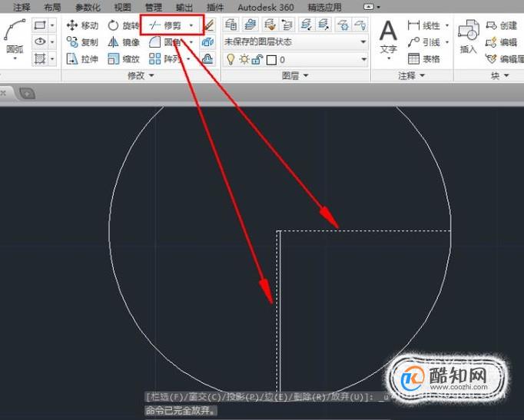
Task: Open the Array (阵列) dropdown arrow
Action: coord(188,59)
